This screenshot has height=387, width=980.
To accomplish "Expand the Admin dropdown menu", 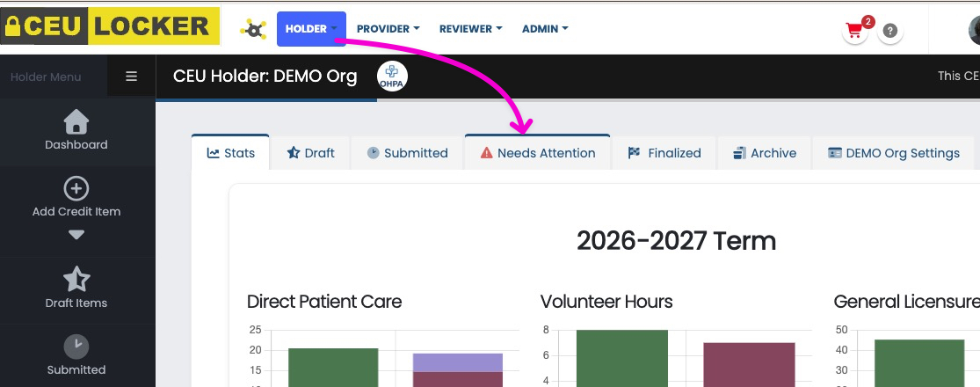I will pos(545,29).
